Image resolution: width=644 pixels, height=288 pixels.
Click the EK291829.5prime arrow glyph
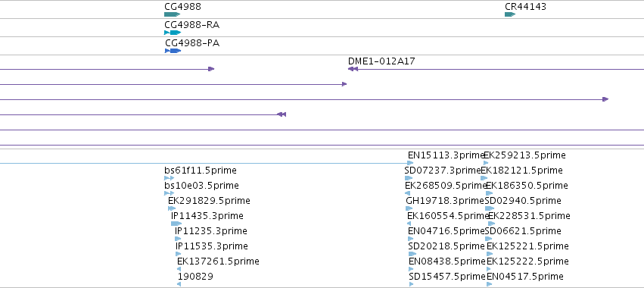(172, 208)
